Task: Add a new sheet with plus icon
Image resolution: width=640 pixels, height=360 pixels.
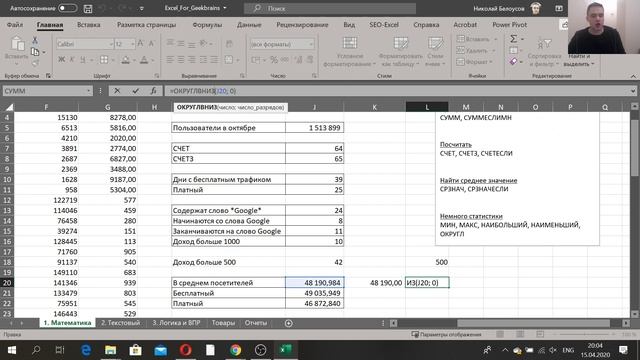Action: pos(289,323)
